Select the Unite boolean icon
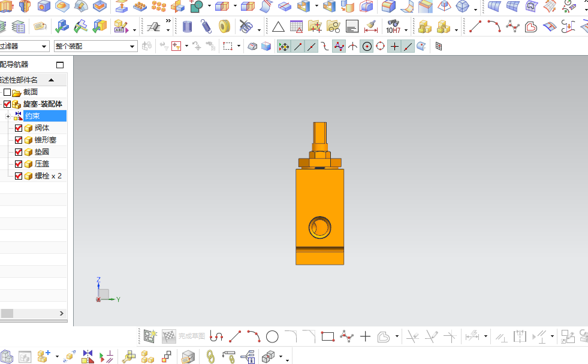This screenshot has height=364, width=588. pyautogui.click(x=197, y=6)
